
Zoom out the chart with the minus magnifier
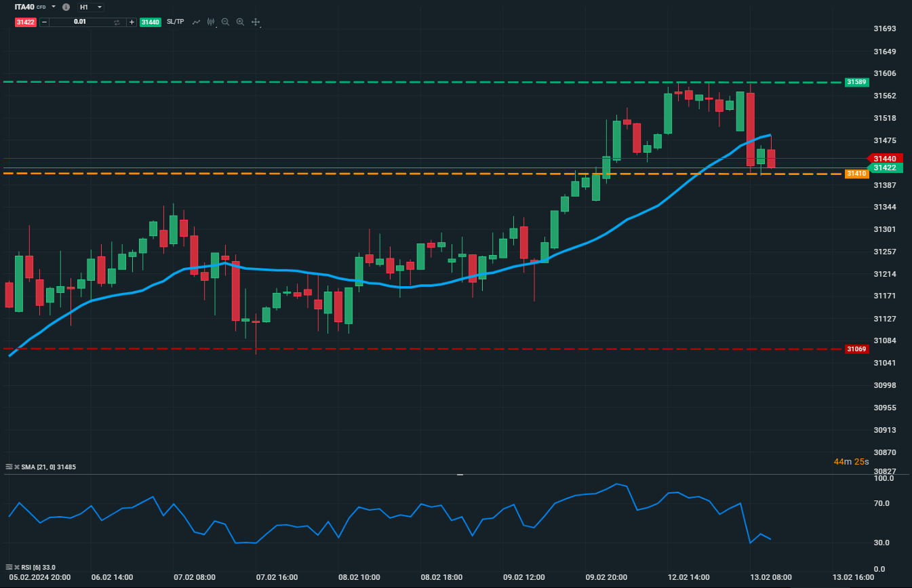pos(225,22)
